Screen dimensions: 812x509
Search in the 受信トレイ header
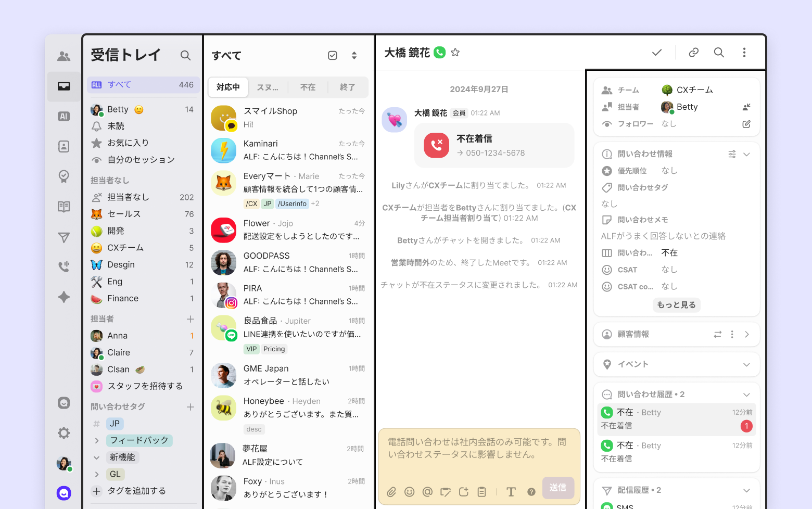[x=185, y=55]
